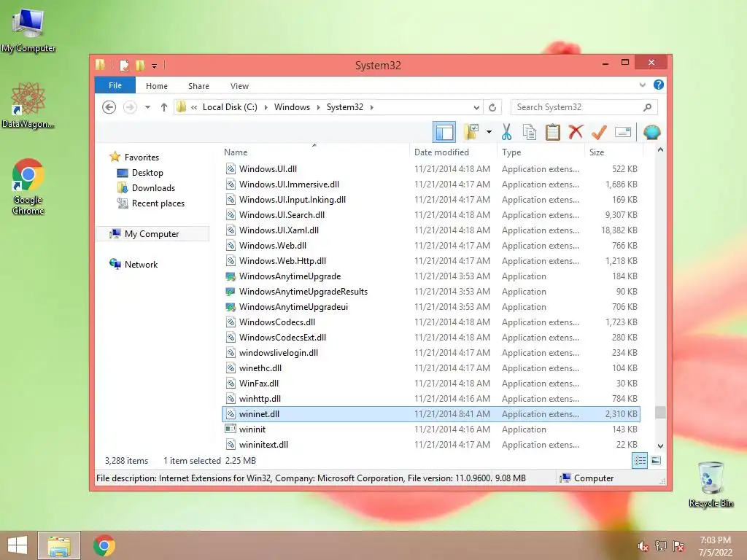The image size is (747, 560).
Task: Click File Explorer in the taskbar
Action: click(59, 545)
